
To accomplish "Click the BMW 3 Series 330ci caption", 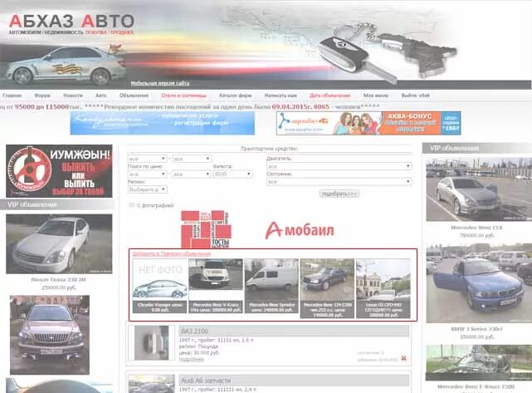I will 476,329.
